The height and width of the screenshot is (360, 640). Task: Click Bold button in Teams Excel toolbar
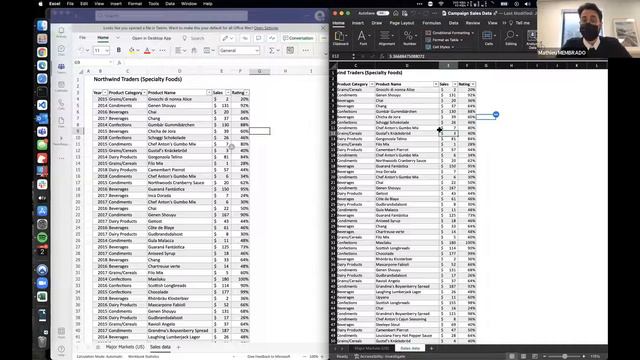pyautogui.click(x=119, y=50)
